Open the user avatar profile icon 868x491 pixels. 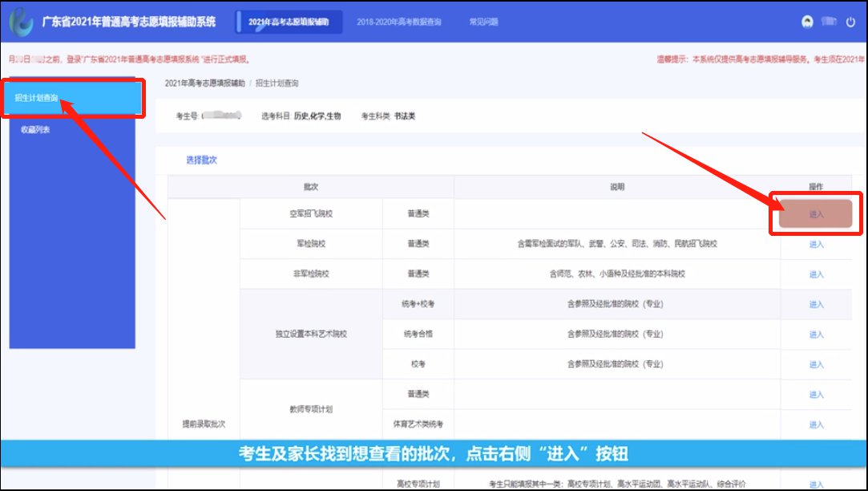[807, 22]
